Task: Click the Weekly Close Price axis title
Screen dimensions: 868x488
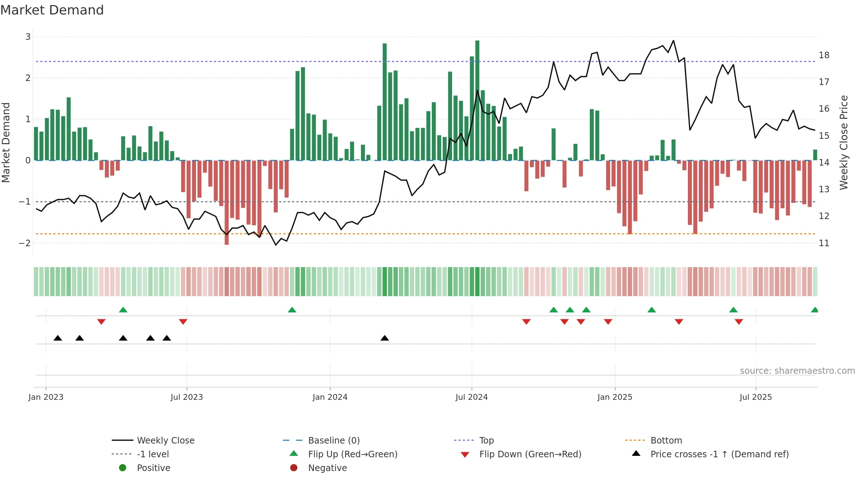Action: [844, 142]
